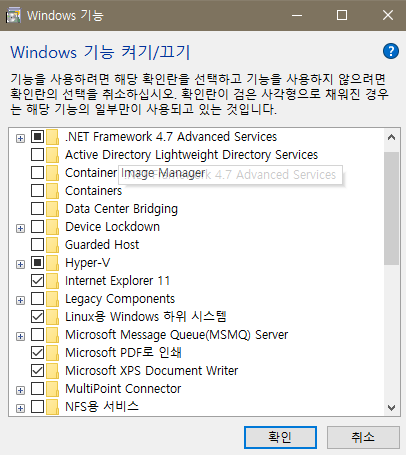The height and width of the screenshot is (455, 406).
Task: Select the Hyper-V row label
Action: pyautogui.click(x=87, y=263)
